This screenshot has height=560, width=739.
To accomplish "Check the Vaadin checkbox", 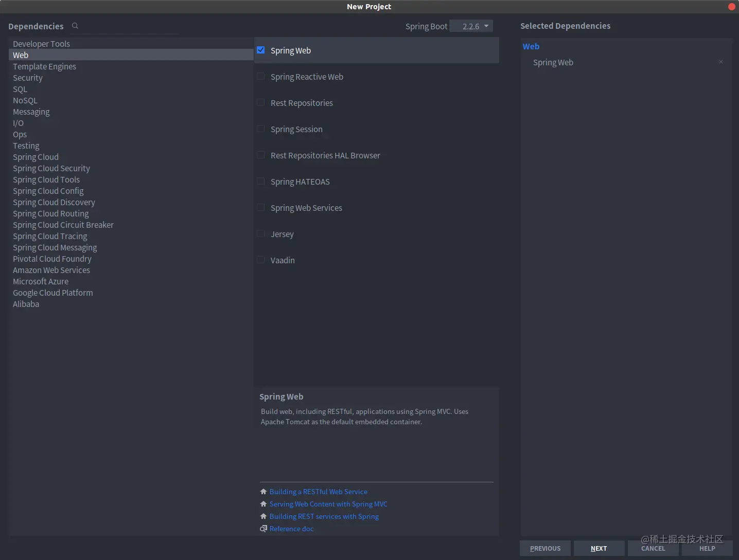I will 261,260.
